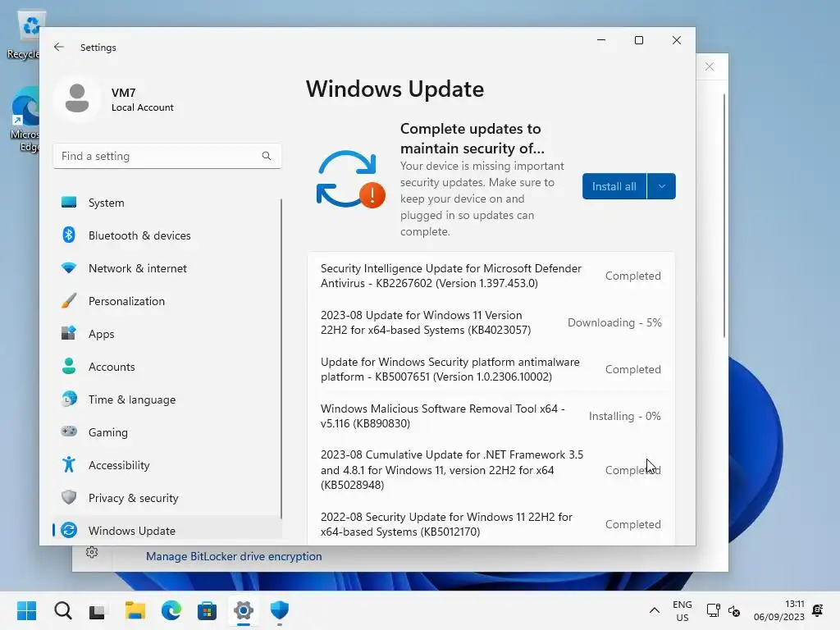Click the gear icon in the background window

click(92, 552)
